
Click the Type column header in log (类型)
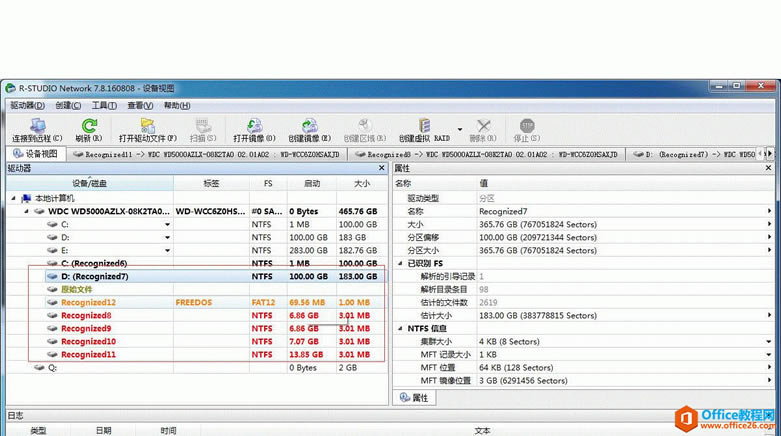38,431
